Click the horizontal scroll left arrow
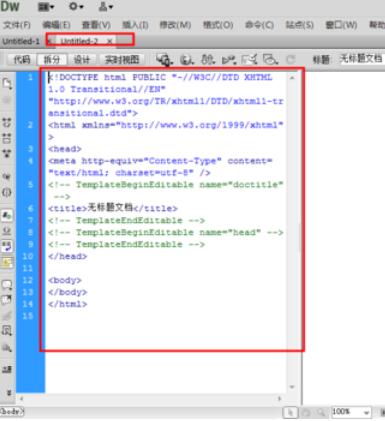 pos(22,398)
